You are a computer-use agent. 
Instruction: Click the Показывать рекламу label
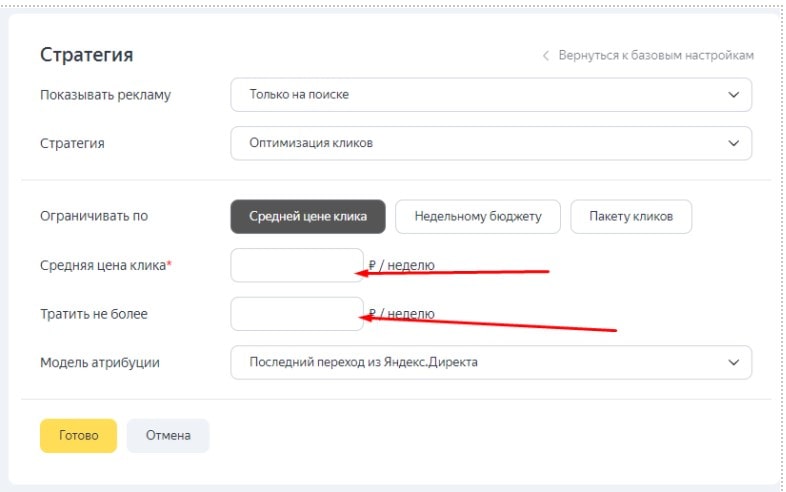coord(105,95)
